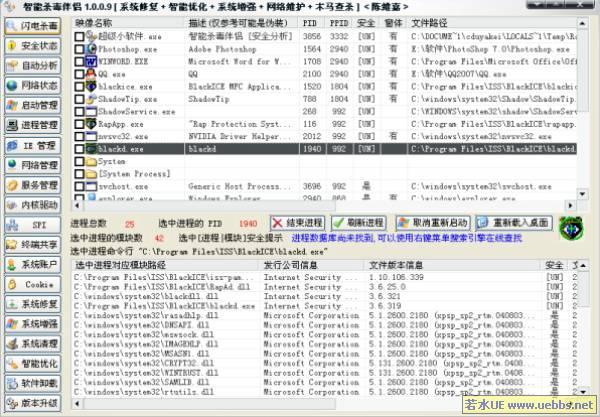This screenshot has width=600, height=417.
Task: Switch to the 版本升级 section
Action: click(x=33, y=404)
